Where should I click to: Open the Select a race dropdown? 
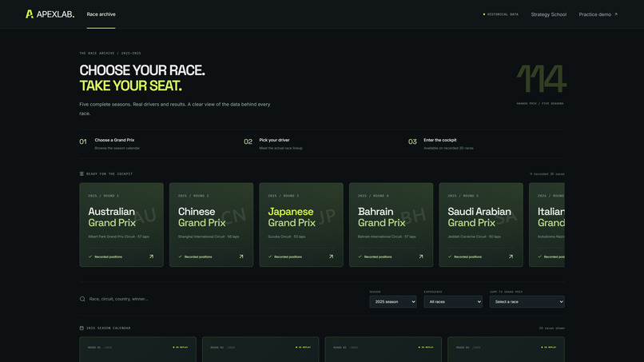[527, 301]
